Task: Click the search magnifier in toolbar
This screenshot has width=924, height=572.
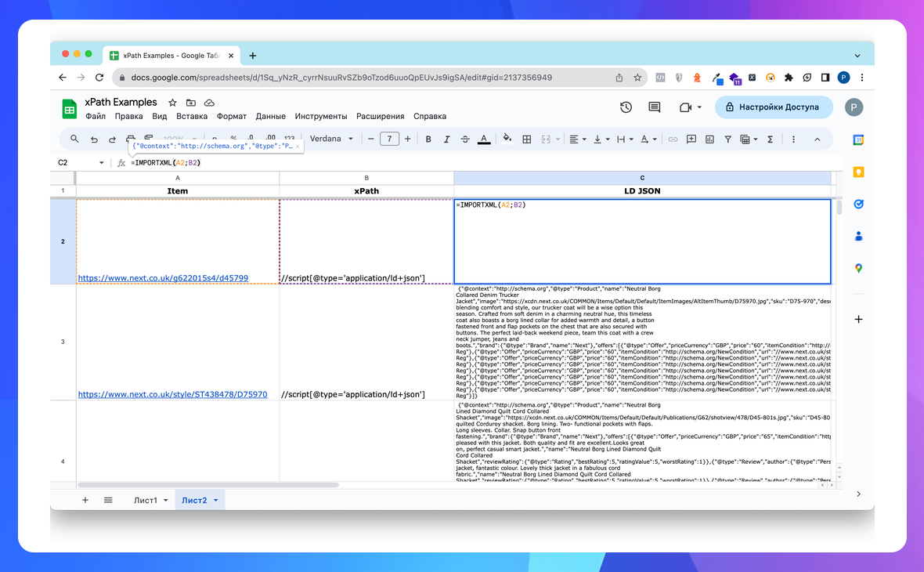Action: click(x=74, y=139)
